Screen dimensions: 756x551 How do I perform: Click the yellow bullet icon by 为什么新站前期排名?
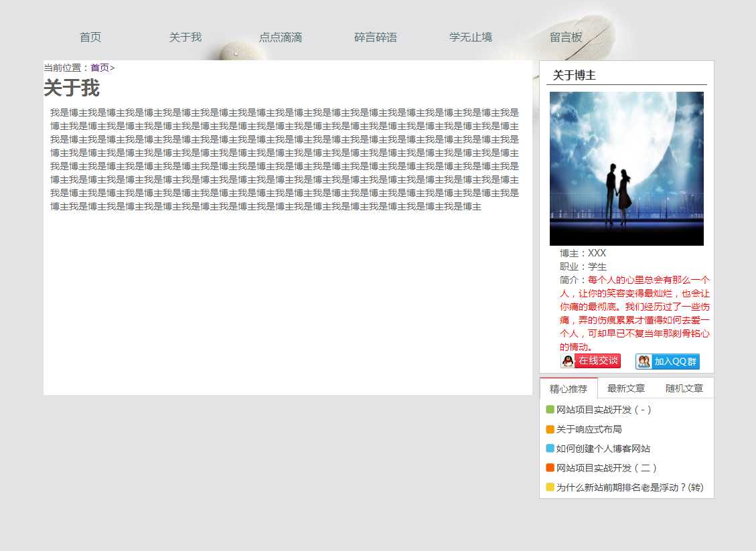tap(550, 487)
